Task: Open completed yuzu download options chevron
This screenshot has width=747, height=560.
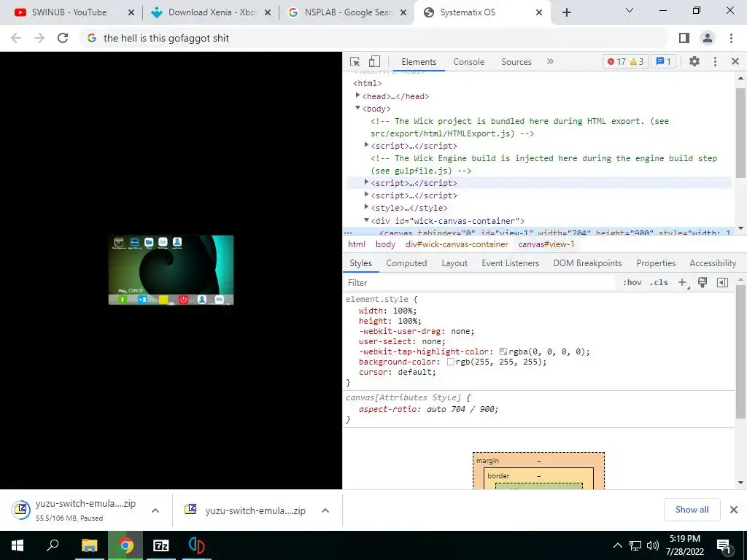Action: 325,510
